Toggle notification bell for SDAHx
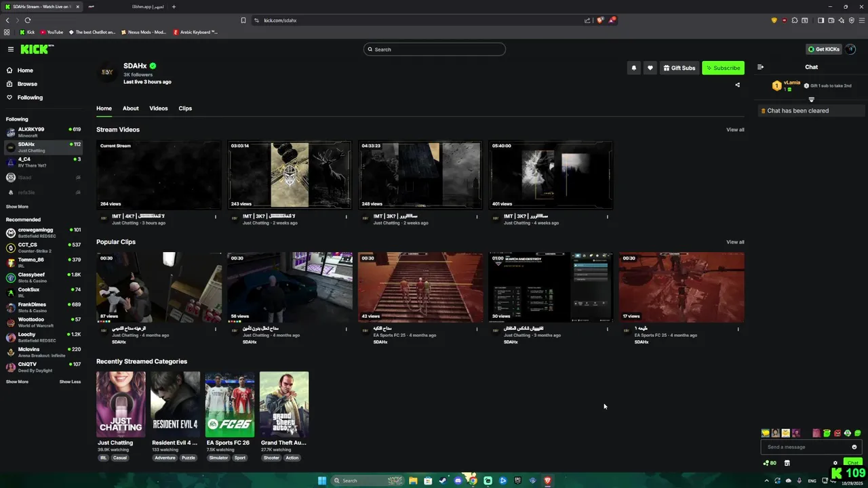 634,68
